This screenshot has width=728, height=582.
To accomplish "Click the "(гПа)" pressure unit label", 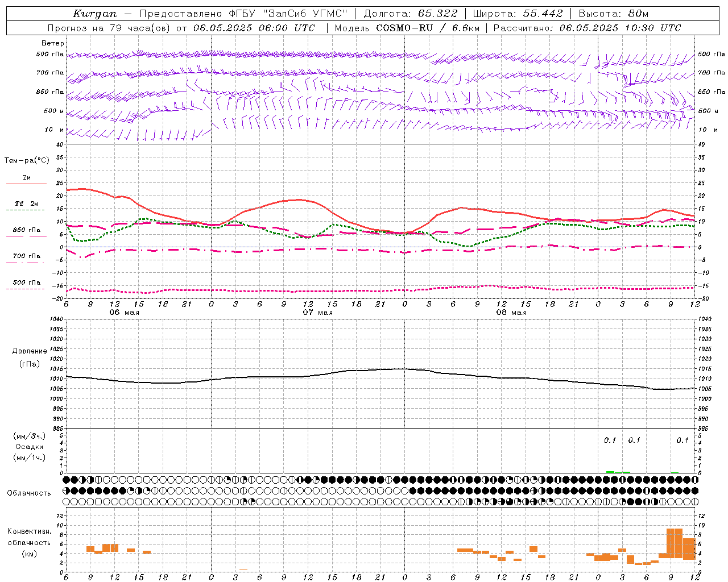I will pos(30,364).
